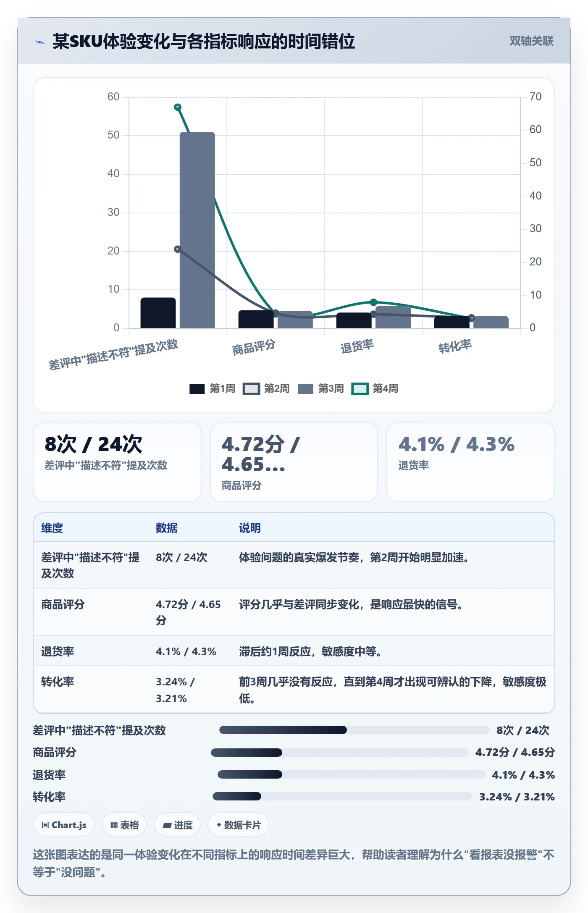Viewport: 588px width, 913px height.
Task: Click the 退货率 progress bar
Action: pyautogui.click(x=352, y=774)
